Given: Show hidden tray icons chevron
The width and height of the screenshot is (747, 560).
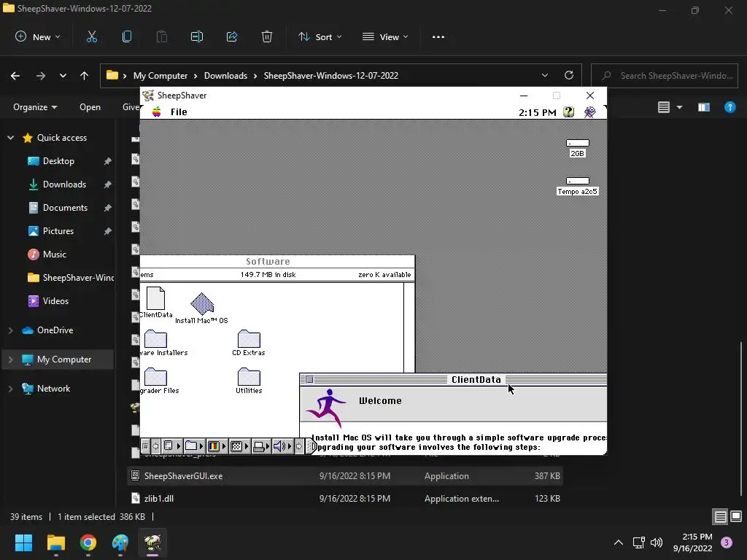Looking at the screenshot, I should tap(619, 542).
